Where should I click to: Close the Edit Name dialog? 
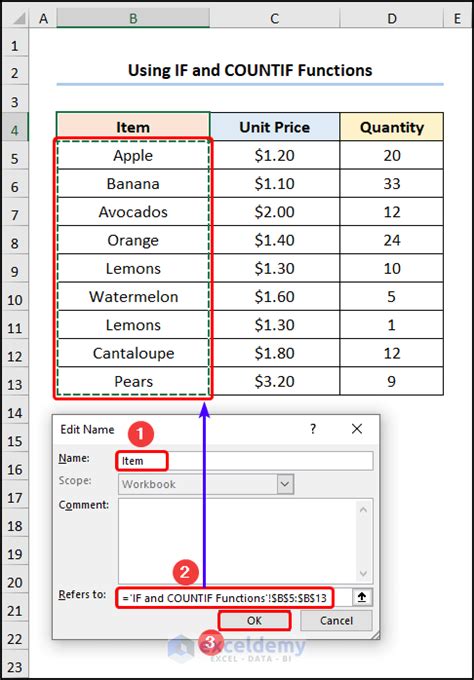pyautogui.click(x=357, y=429)
